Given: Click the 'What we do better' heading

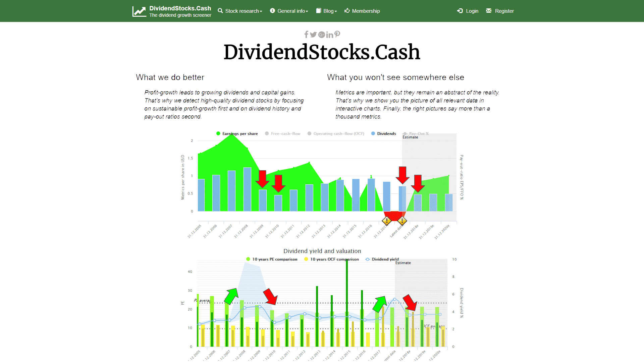Looking at the screenshot, I should click(x=170, y=77).
